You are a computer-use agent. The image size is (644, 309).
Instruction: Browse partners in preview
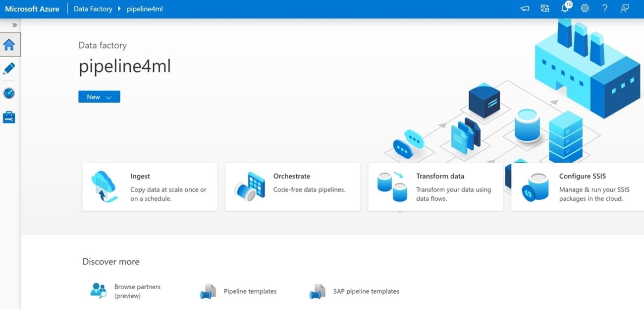point(137,291)
